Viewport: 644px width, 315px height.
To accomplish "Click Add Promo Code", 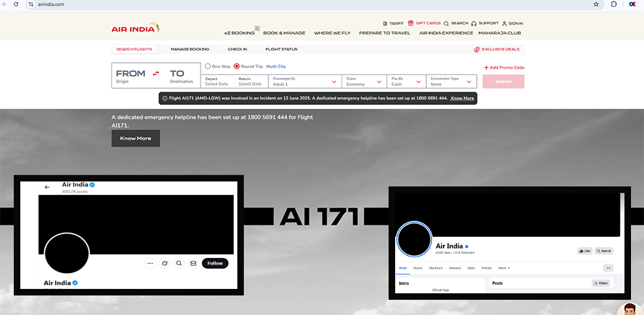I will point(504,67).
